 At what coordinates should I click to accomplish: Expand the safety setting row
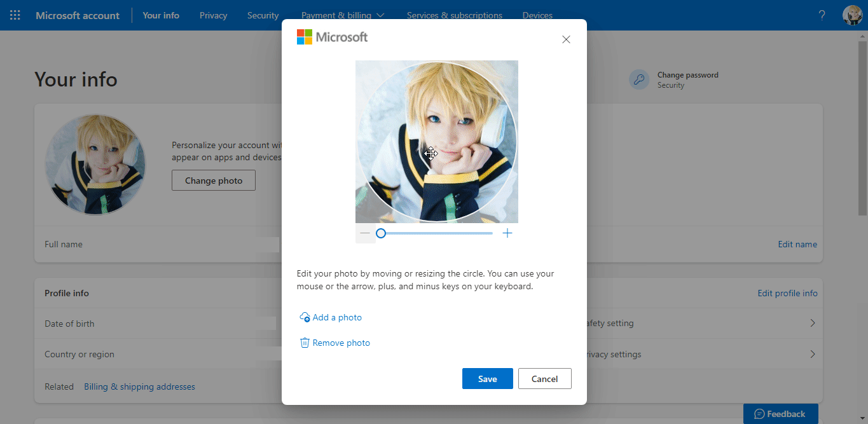(x=812, y=323)
